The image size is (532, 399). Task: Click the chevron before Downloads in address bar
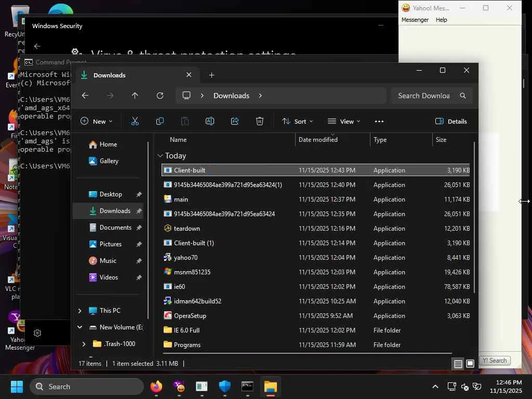202,96
